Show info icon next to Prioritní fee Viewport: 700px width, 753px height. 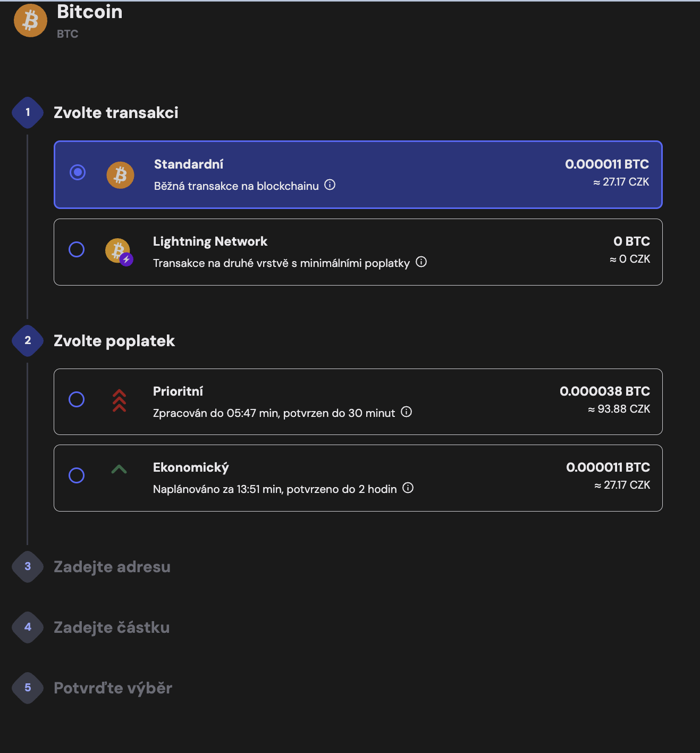point(407,412)
